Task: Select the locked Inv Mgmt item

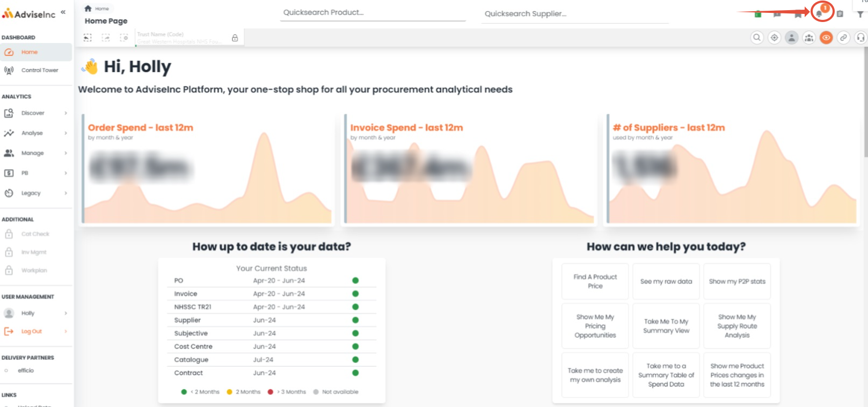Action: [x=36, y=252]
